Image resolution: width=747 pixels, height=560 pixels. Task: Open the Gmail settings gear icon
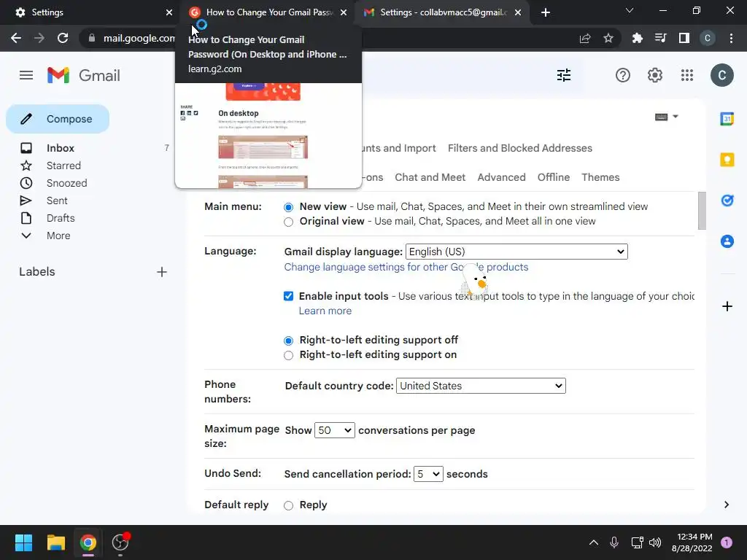pos(655,75)
